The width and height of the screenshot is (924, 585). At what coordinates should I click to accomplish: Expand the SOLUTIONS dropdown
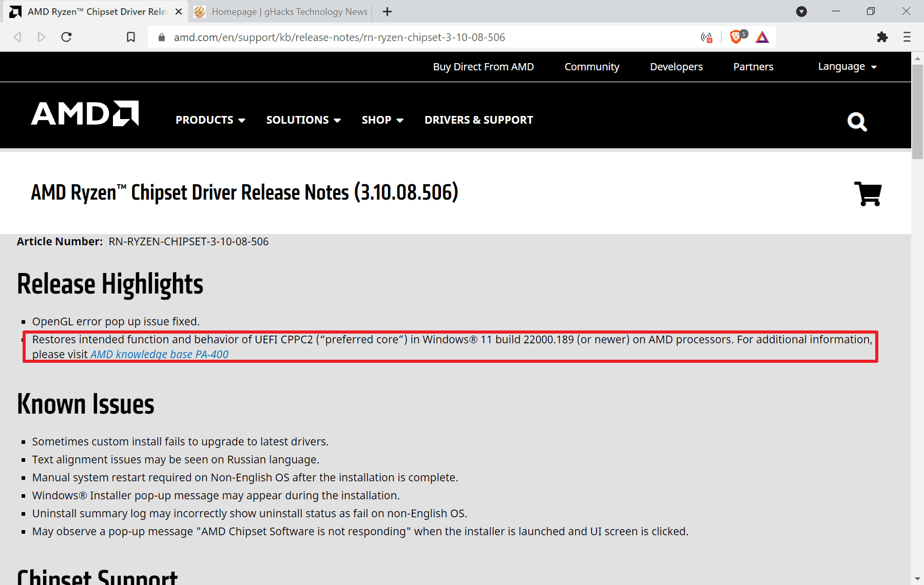click(303, 120)
